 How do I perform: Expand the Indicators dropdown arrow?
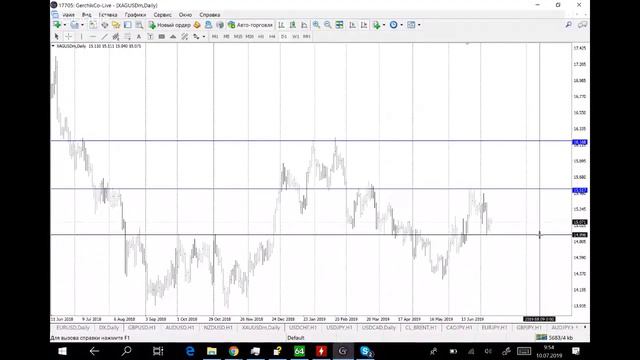384,25
